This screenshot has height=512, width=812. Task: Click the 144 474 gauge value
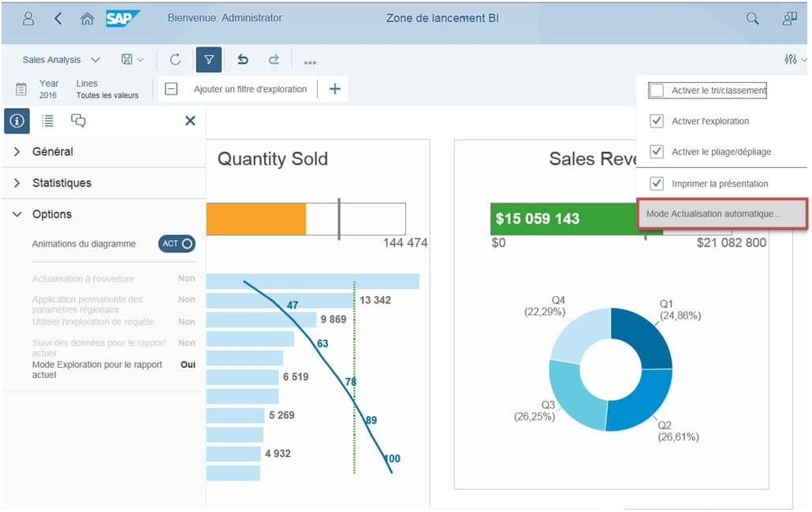click(405, 243)
